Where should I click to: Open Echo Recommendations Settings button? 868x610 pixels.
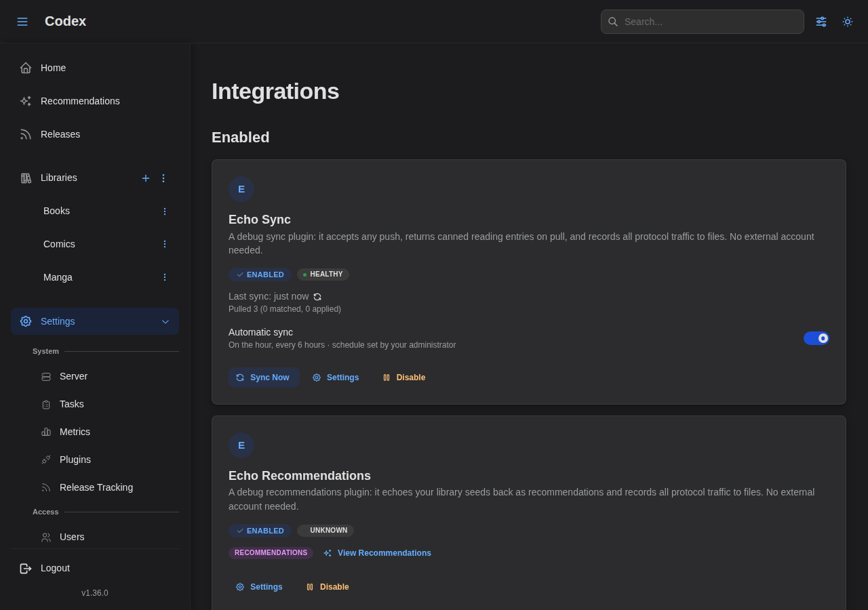pos(260,587)
